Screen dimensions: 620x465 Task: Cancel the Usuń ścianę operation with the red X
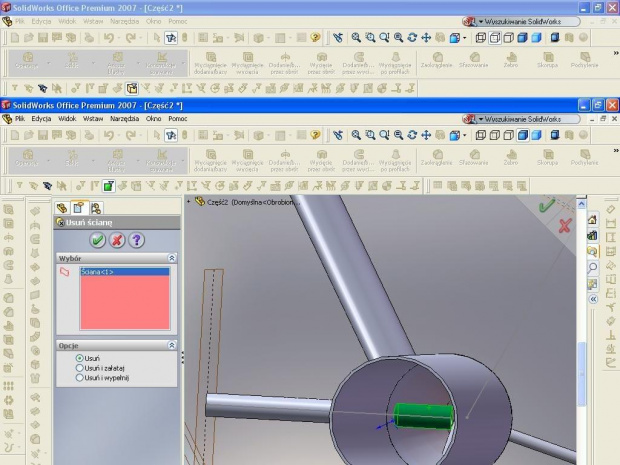(x=116, y=240)
